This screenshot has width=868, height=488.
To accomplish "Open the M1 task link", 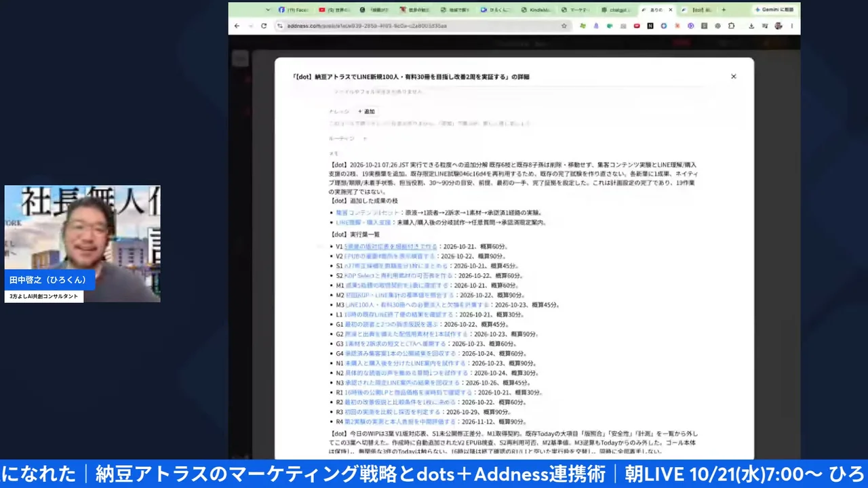I will [x=395, y=286].
